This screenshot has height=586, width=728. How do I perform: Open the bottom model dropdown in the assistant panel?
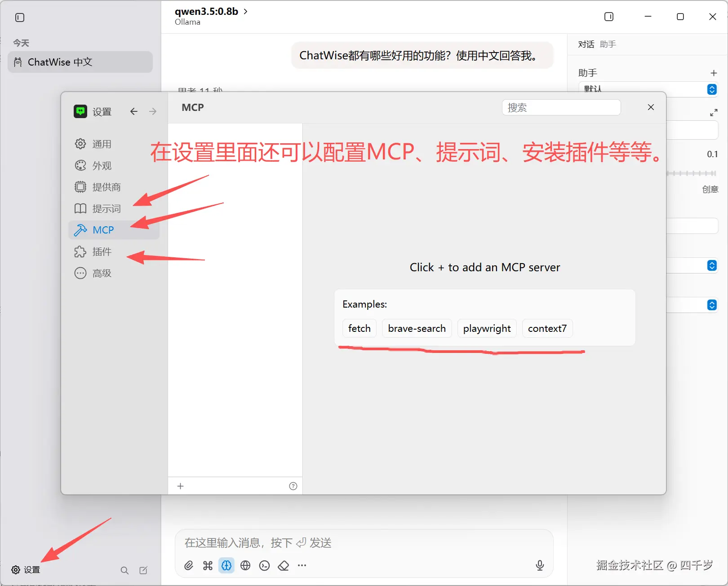coord(711,305)
